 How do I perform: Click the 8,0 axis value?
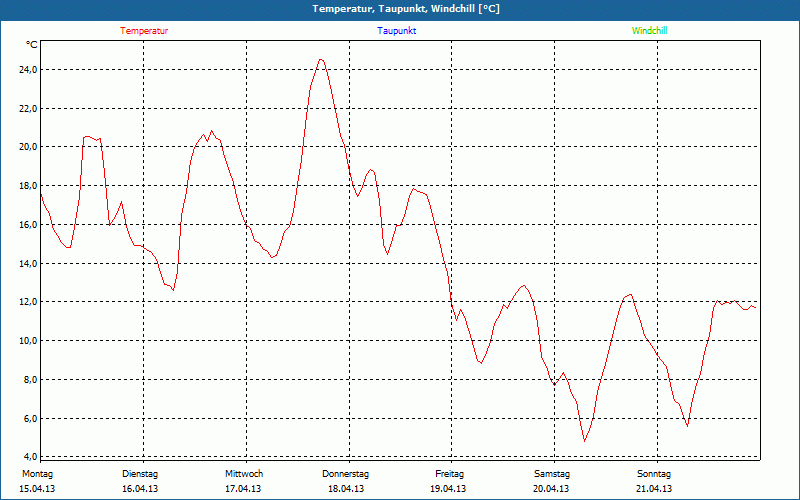coord(30,380)
